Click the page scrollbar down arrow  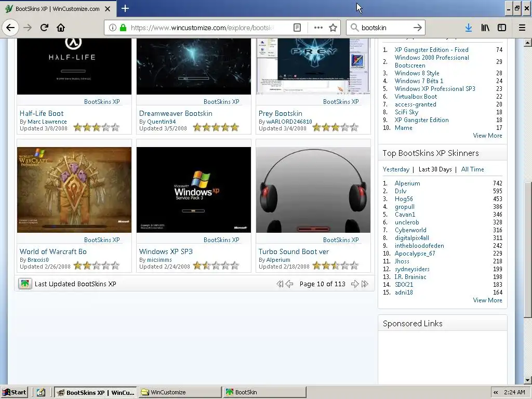[x=527, y=380]
